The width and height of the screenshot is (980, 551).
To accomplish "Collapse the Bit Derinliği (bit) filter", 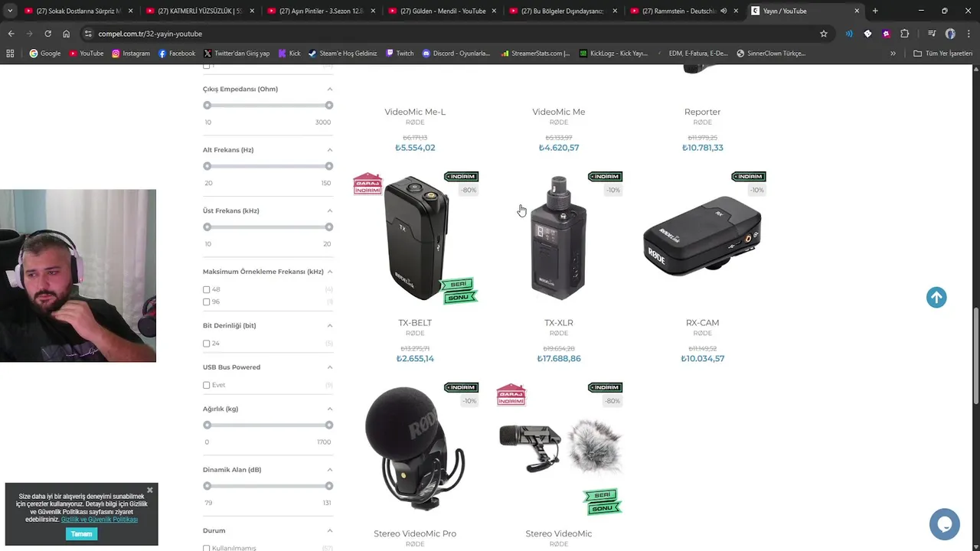I will tap(330, 325).
